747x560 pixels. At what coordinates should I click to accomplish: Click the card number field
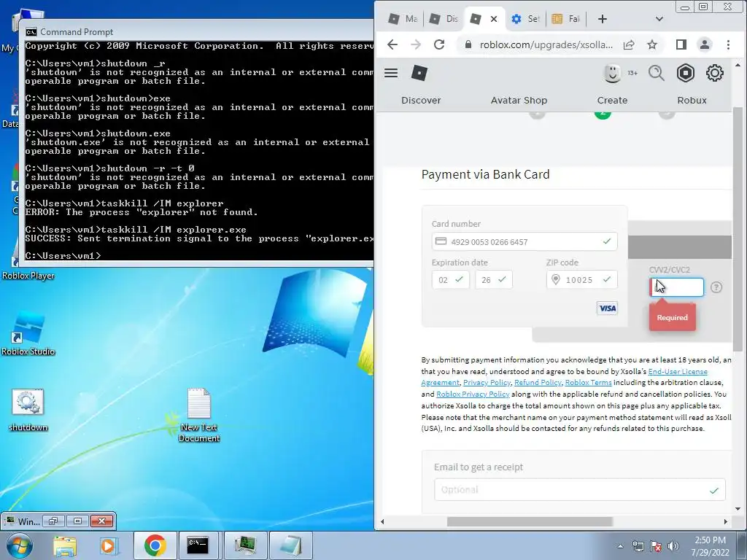(x=525, y=241)
